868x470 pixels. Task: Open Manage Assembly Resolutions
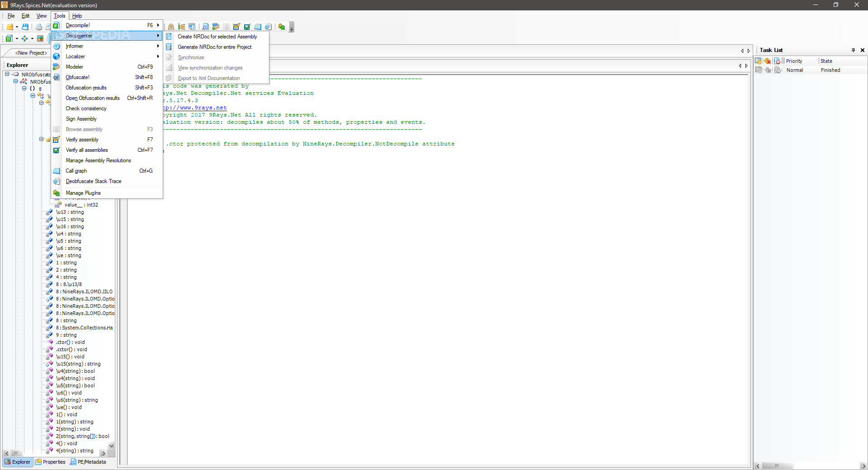[x=107, y=160]
